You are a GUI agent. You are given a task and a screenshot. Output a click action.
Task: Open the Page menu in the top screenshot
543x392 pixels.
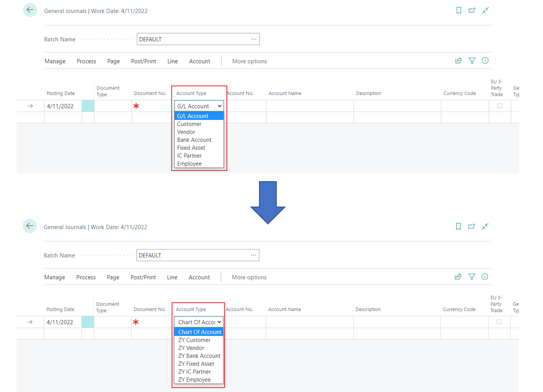(113, 61)
